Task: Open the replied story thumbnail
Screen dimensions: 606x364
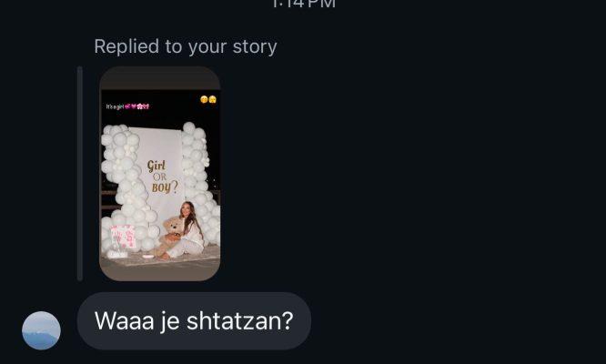Action: (160, 174)
